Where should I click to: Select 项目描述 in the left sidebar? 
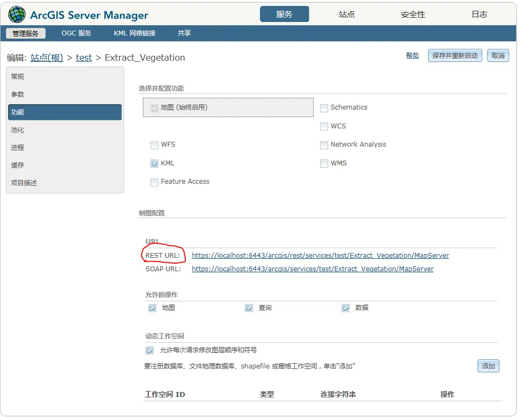tap(65, 183)
